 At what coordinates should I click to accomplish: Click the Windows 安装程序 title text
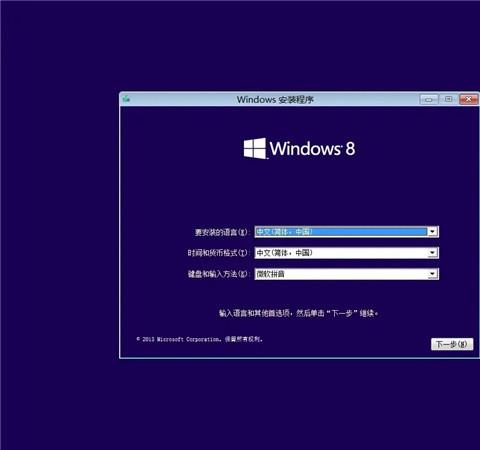275,99
